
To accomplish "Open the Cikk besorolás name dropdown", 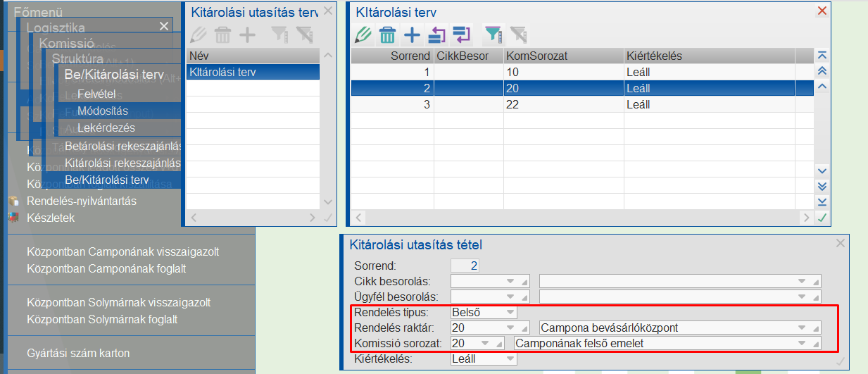I will click(802, 281).
